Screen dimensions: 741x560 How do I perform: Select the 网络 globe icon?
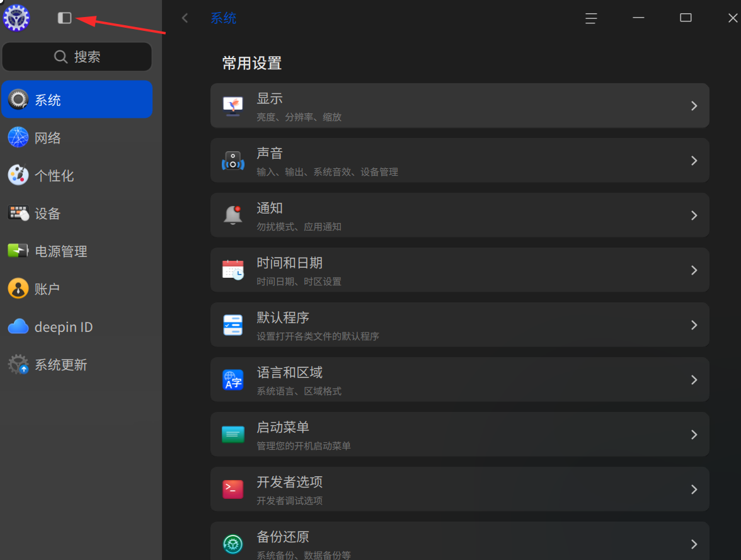coord(18,137)
